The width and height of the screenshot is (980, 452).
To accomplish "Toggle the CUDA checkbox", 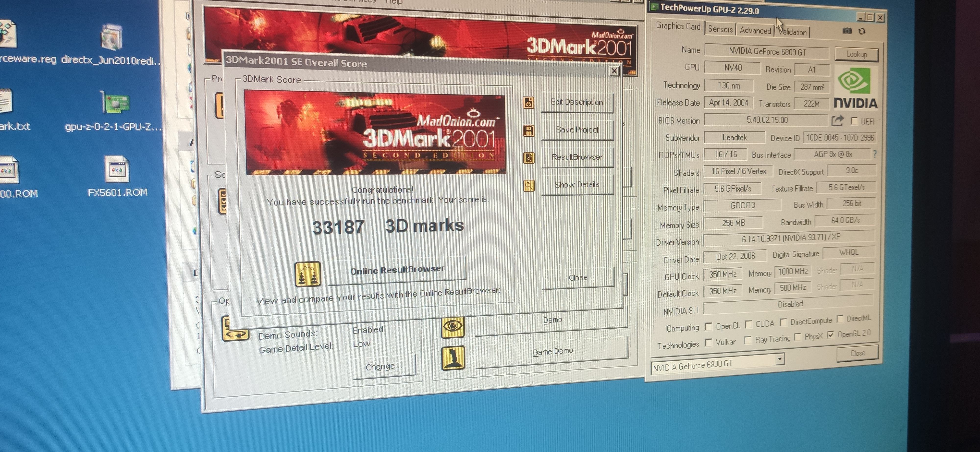I will (x=748, y=324).
